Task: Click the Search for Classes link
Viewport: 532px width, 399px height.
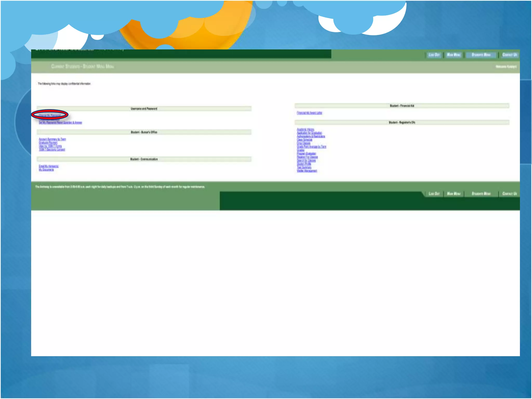Action: [x=306, y=161]
